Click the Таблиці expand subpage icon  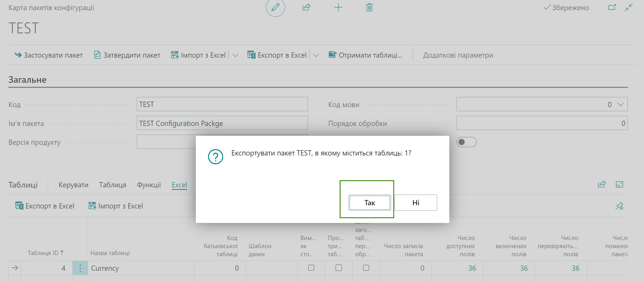(x=619, y=184)
